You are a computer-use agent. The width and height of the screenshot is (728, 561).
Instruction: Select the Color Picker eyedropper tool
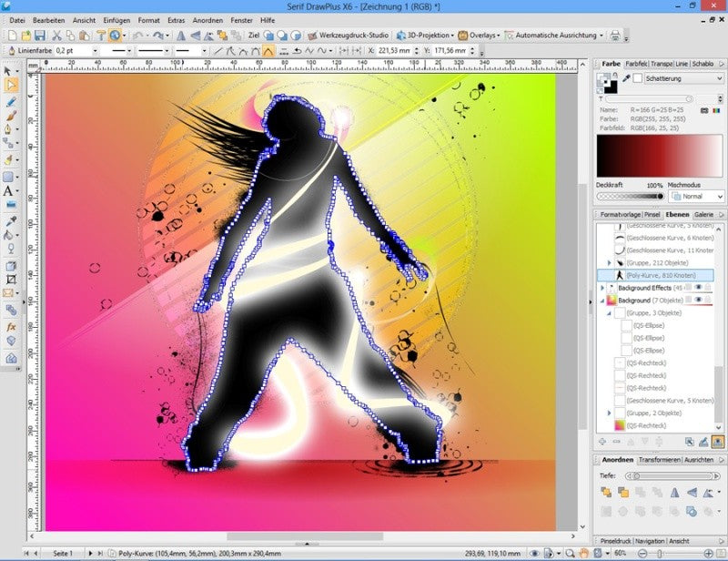click(x=11, y=220)
